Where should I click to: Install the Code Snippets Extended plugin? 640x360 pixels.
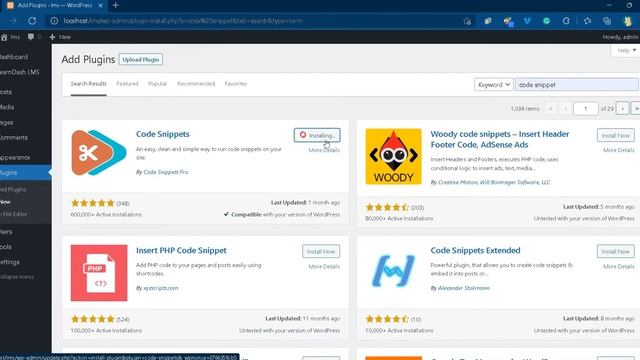coord(616,251)
